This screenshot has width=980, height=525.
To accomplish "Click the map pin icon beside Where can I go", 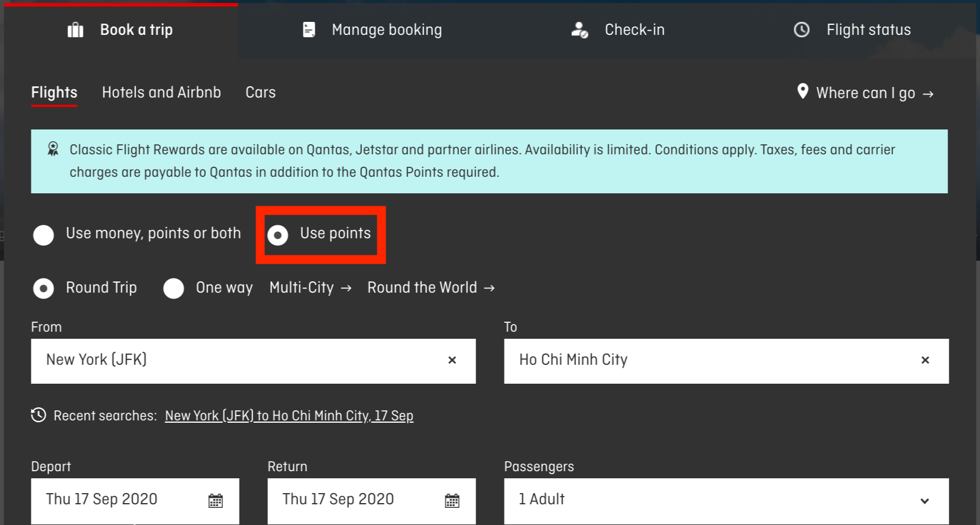I will (803, 91).
